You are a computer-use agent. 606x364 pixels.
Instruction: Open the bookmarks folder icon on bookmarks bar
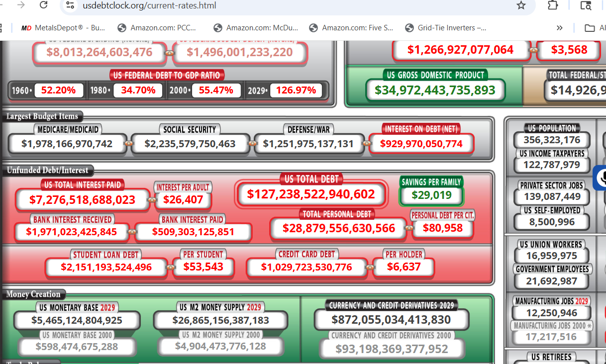click(590, 28)
